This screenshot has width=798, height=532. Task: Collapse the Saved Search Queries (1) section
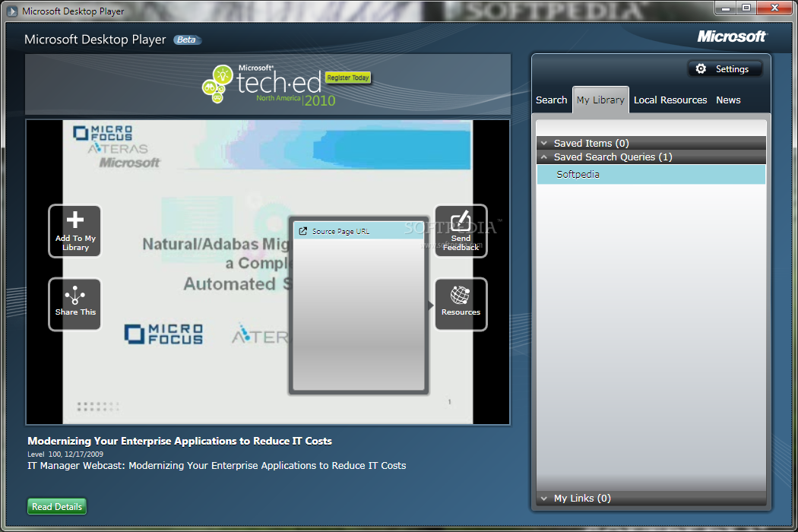click(651, 157)
